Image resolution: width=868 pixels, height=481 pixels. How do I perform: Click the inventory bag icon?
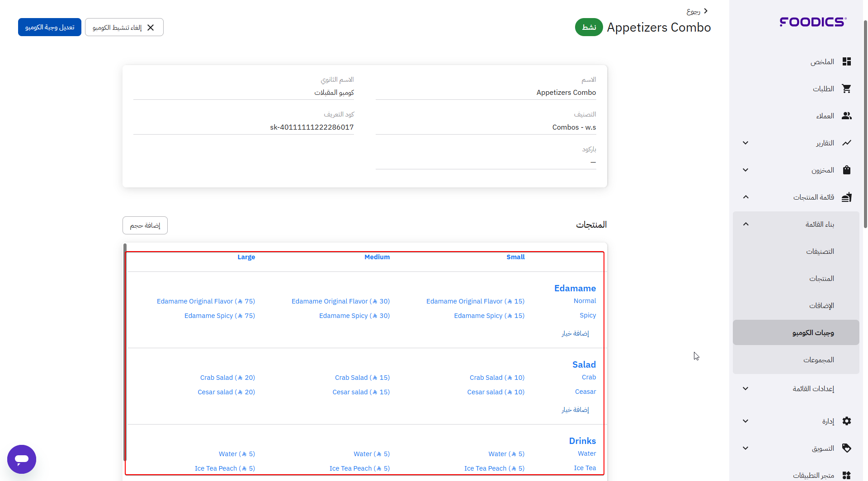(x=846, y=170)
